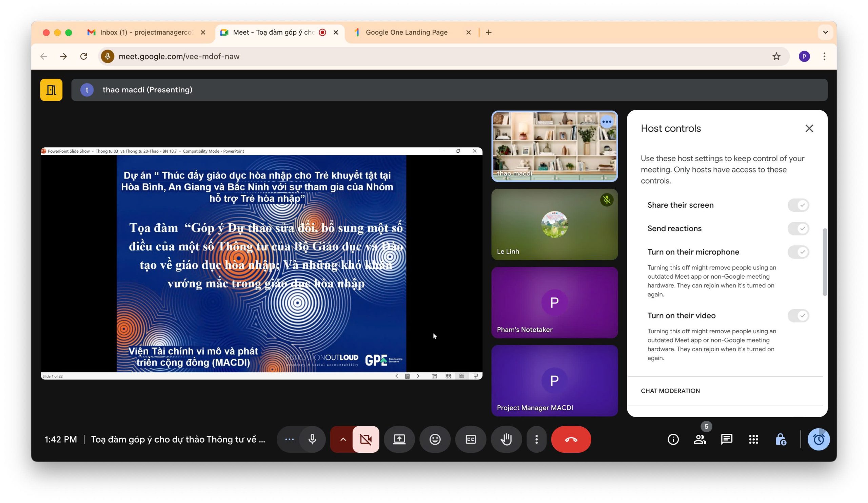Turn on closed captions
This screenshot has height=503, width=868.
471,439
